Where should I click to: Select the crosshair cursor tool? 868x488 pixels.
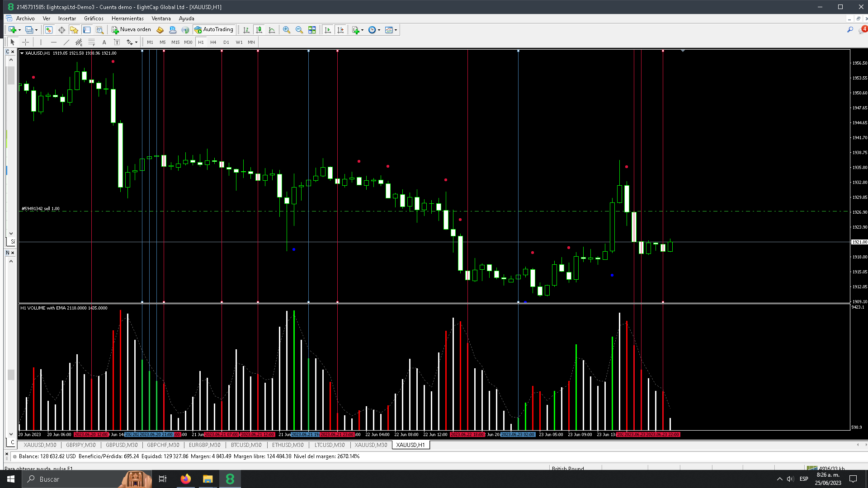click(26, 42)
